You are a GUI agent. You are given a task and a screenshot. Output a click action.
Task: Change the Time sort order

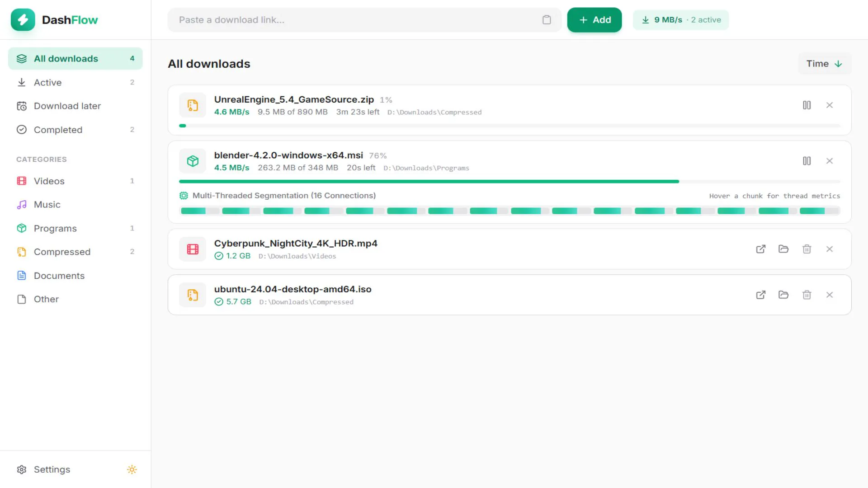click(825, 64)
